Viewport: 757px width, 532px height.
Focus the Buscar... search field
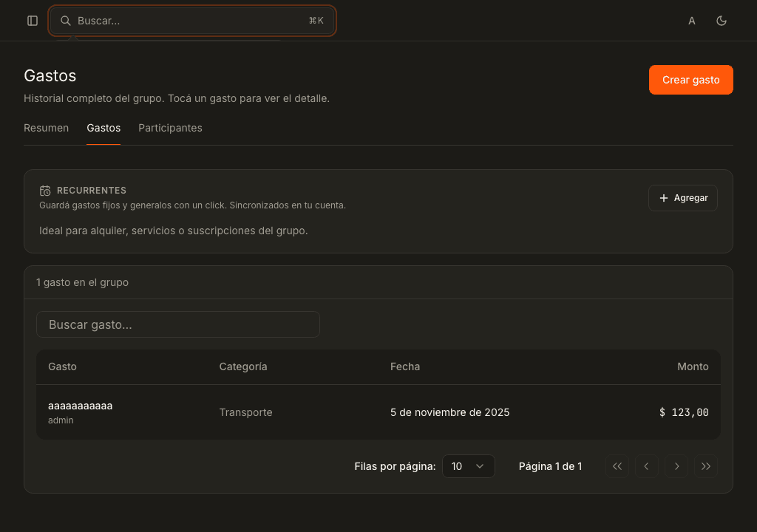[191, 21]
